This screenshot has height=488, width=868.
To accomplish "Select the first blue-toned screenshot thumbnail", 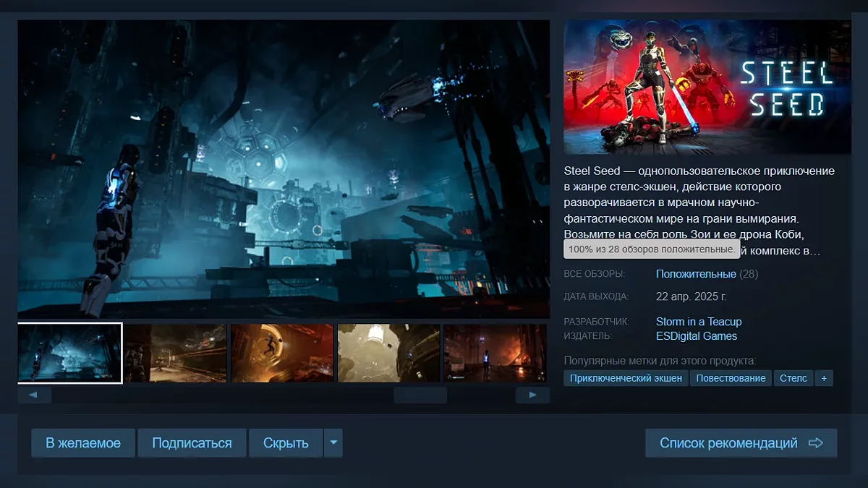I will click(x=70, y=353).
